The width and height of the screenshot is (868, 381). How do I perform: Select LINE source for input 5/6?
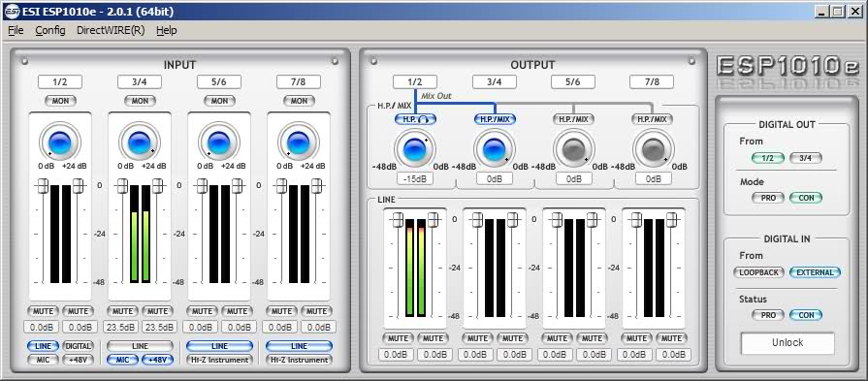pyautogui.click(x=220, y=346)
